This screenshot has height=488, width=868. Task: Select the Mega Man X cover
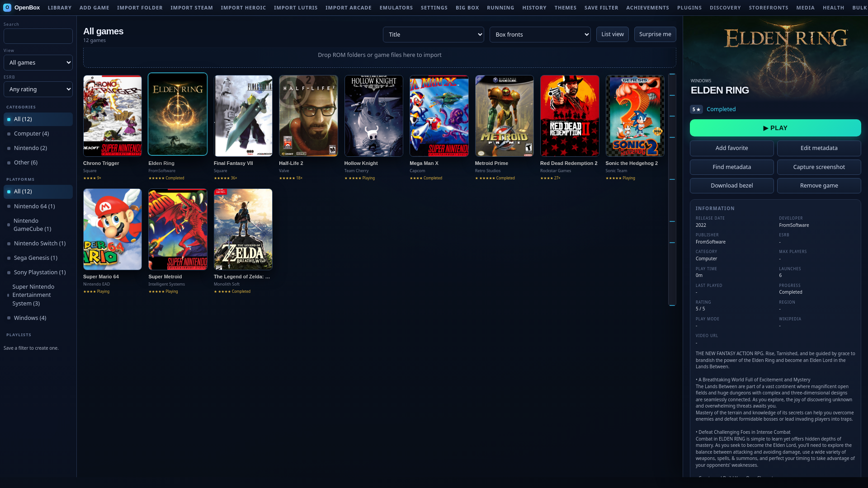(x=439, y=116)
